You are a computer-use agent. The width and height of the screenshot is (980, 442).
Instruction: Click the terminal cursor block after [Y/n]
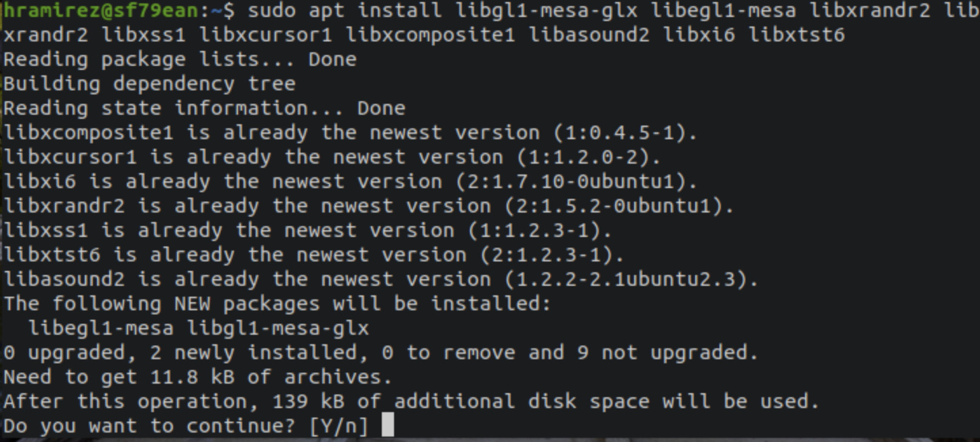coord(388,425)
